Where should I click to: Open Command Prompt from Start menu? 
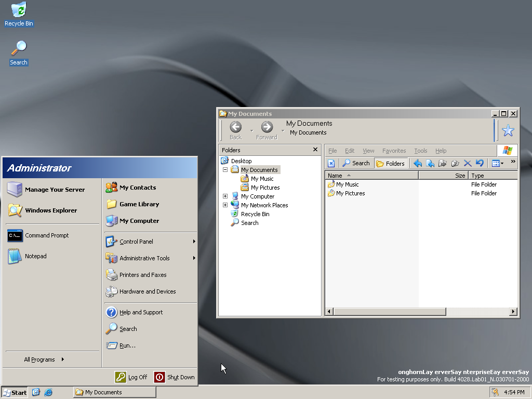click(47, 235)
